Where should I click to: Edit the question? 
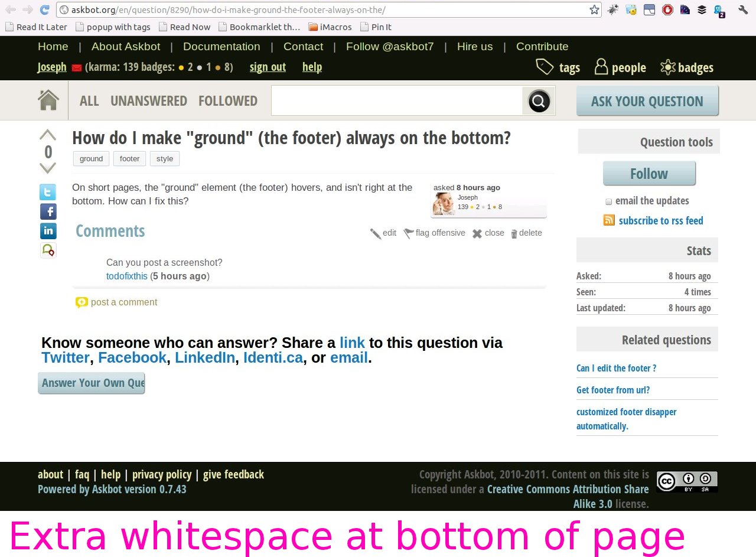pyautogui.click(x=383, y=233)
